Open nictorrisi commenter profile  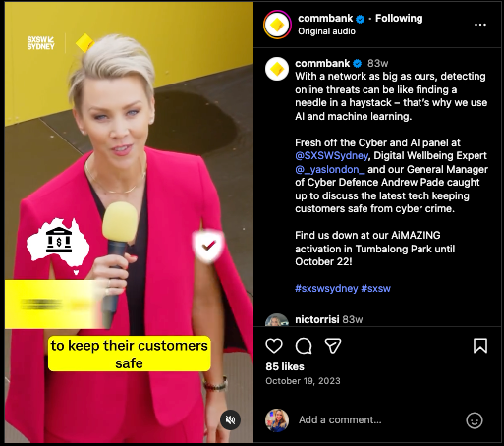(x=317, y=319)
